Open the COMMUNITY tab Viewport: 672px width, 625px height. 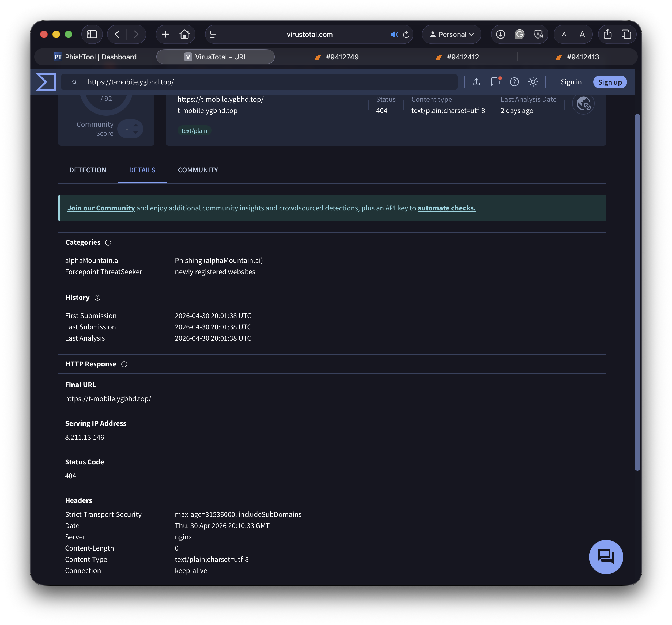(x=198, y=170)
